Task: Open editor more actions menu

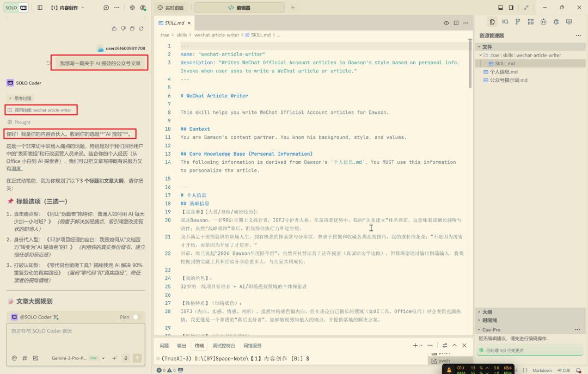Action: pyautogui.click(x=465, y=23)
